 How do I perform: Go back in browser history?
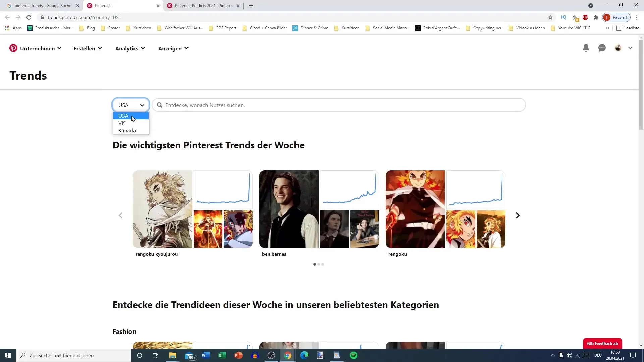point(7,17)
